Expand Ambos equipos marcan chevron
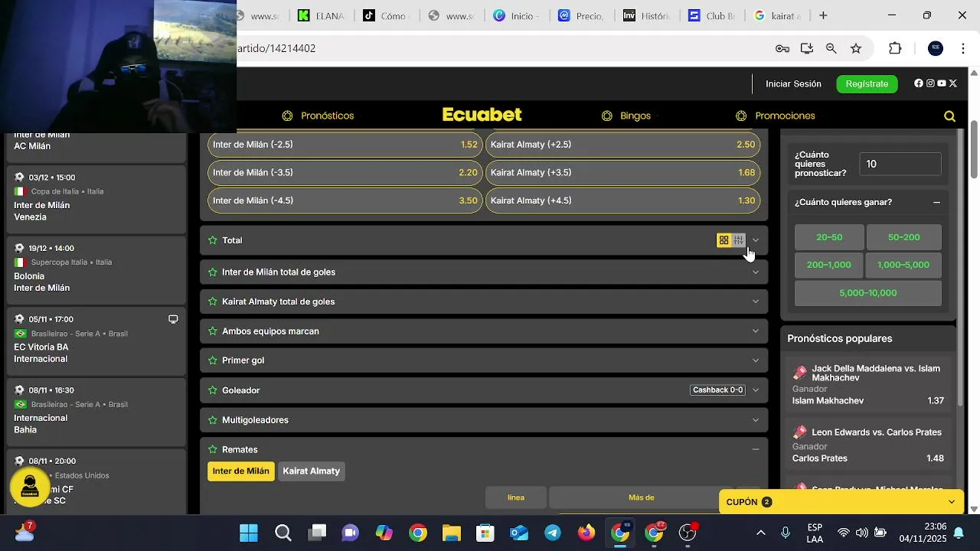 pos(756,331)
